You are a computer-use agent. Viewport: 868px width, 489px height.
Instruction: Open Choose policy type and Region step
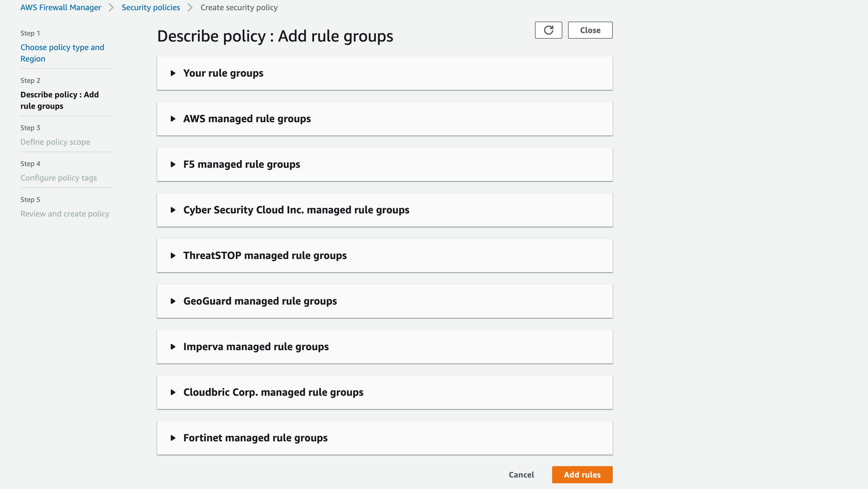(x=62, y=53)
